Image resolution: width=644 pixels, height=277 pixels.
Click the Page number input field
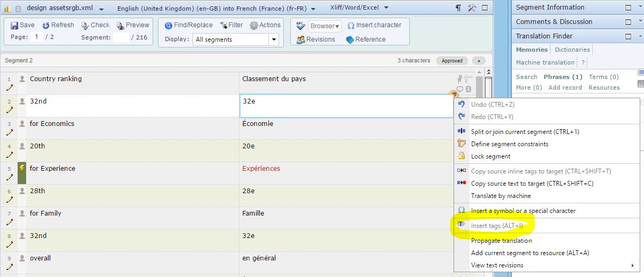coord(37,37)
